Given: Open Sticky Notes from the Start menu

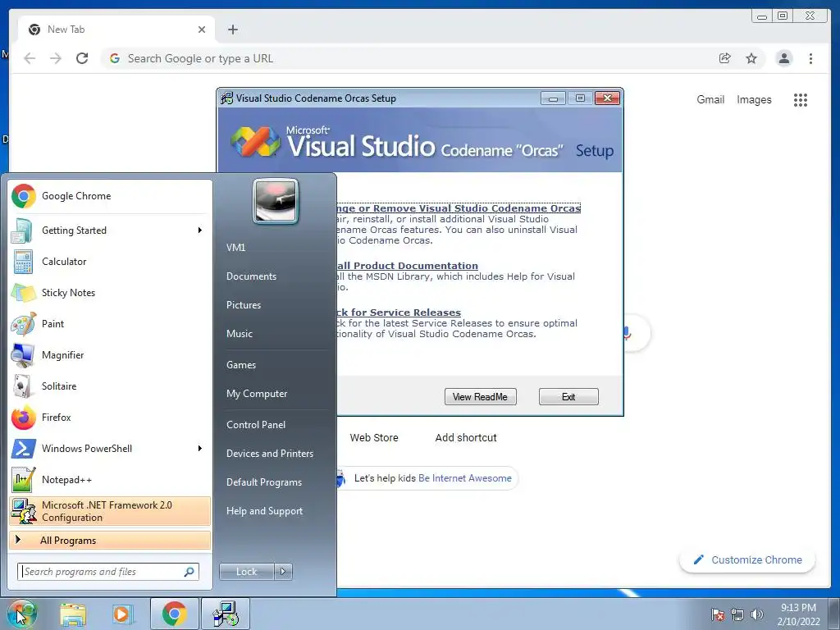Looking at the screenshot, I should 110,293.
